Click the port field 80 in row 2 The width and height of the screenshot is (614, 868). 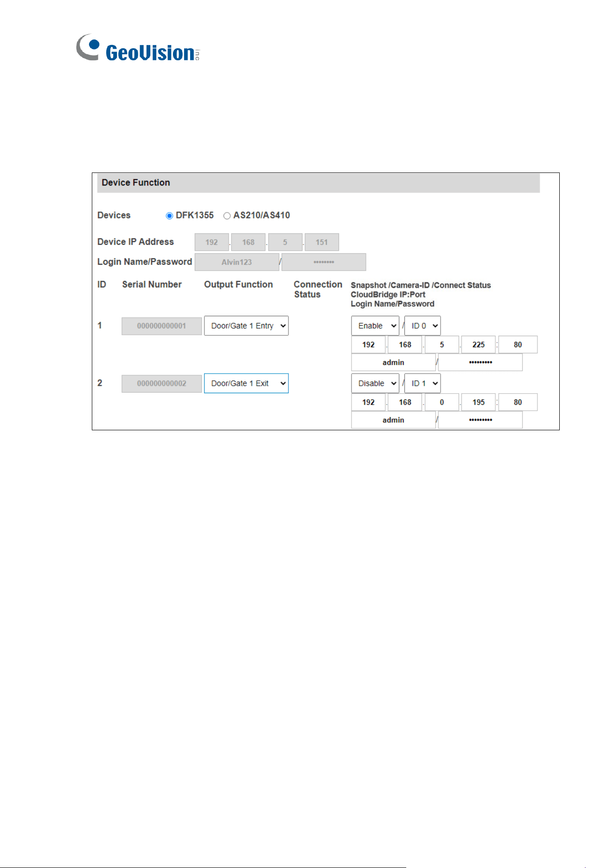518,402
